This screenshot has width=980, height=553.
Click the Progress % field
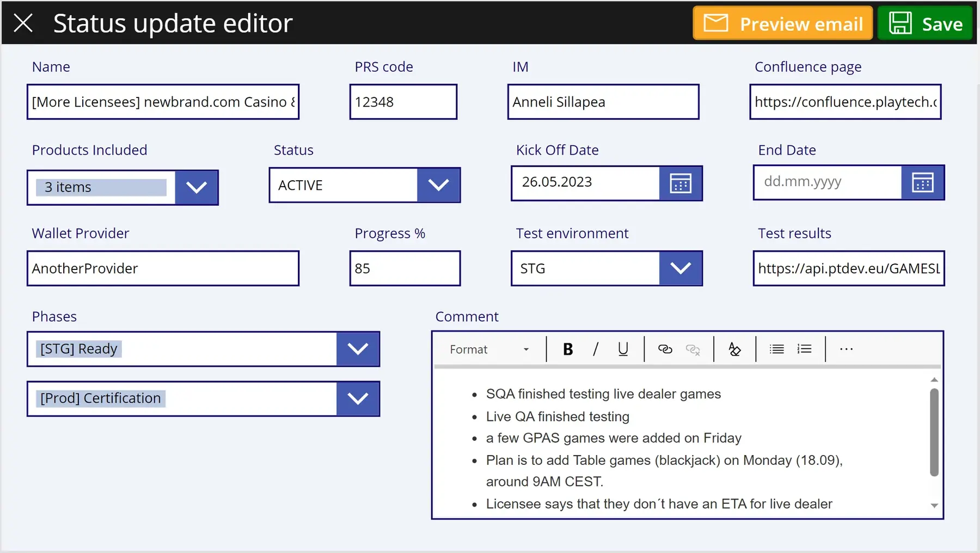tap(405, 268)
